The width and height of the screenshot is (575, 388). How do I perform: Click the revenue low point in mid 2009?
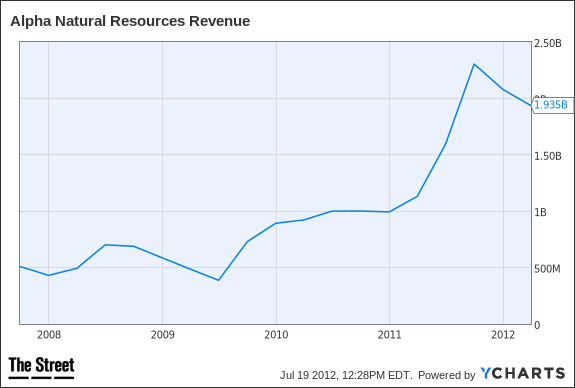219,280
